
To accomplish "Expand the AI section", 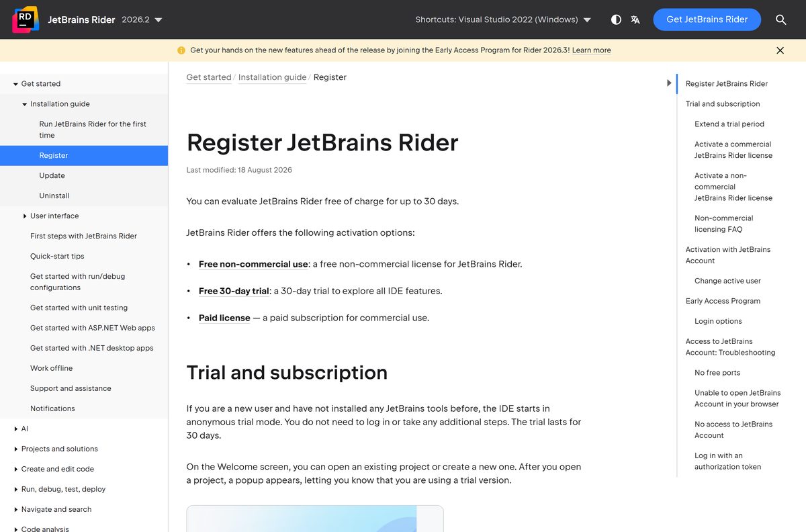I will click(x=15, y=429).
